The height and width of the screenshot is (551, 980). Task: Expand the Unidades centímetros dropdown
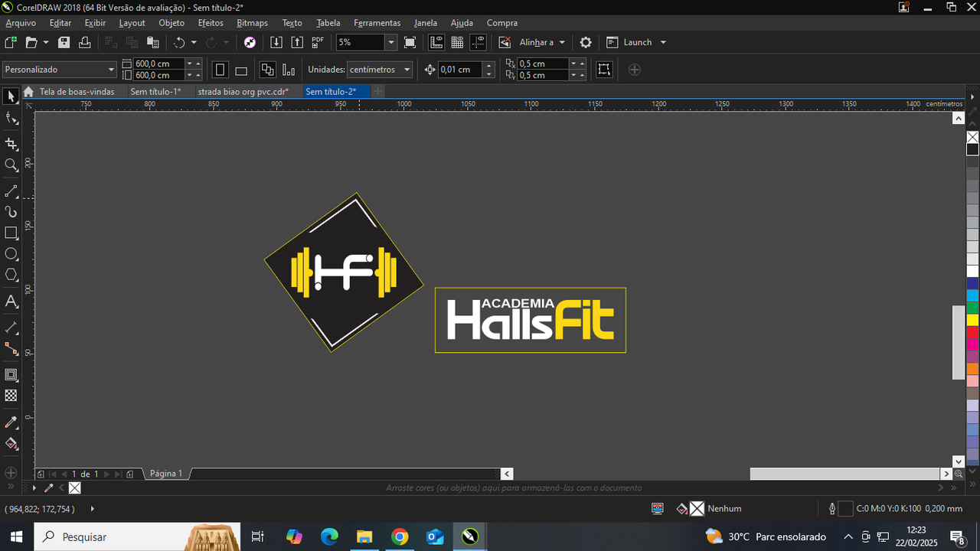coord(407,70)
